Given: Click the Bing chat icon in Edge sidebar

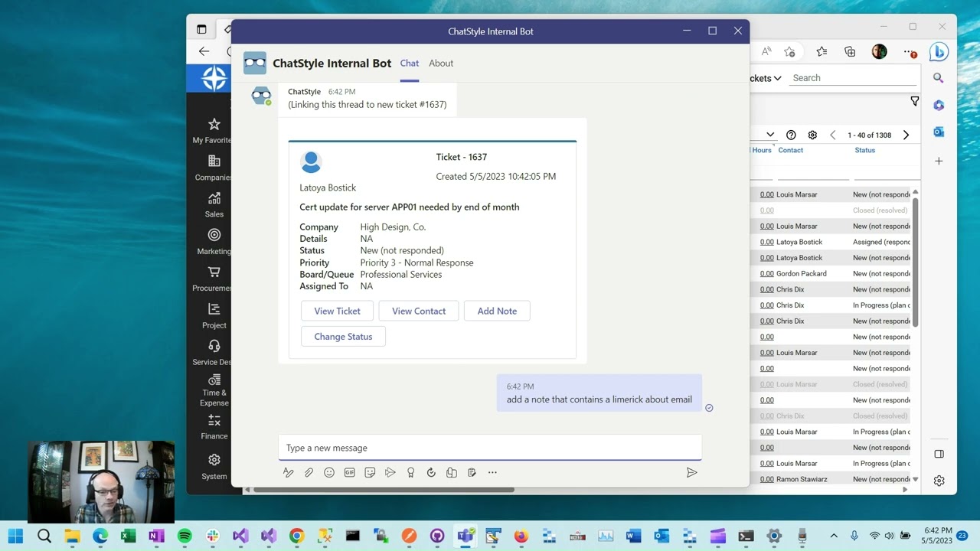Looking at the screenshot, I should coord(939,51).
